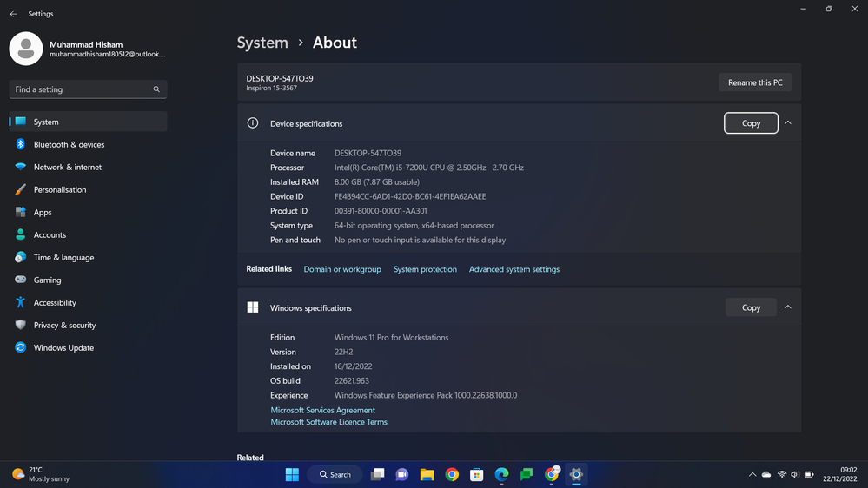Collapse the Device specifications section
The width and height of the screenshot is (868, 488).
pos(788,122)
